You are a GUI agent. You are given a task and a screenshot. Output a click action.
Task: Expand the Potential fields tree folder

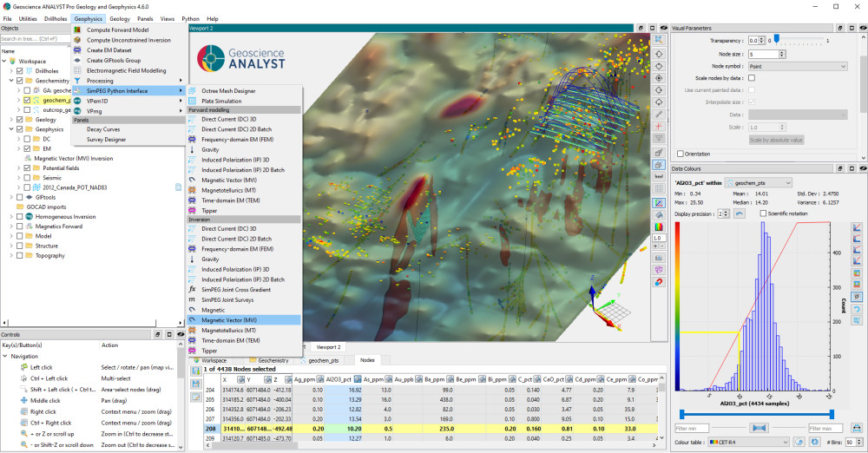[20, 167]
